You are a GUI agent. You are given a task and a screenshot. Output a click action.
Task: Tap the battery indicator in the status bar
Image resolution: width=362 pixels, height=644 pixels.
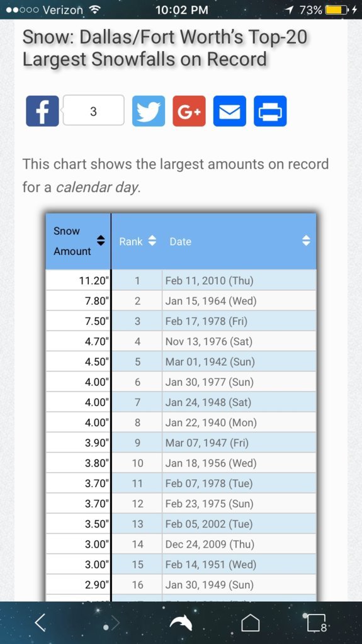[337, 10]
